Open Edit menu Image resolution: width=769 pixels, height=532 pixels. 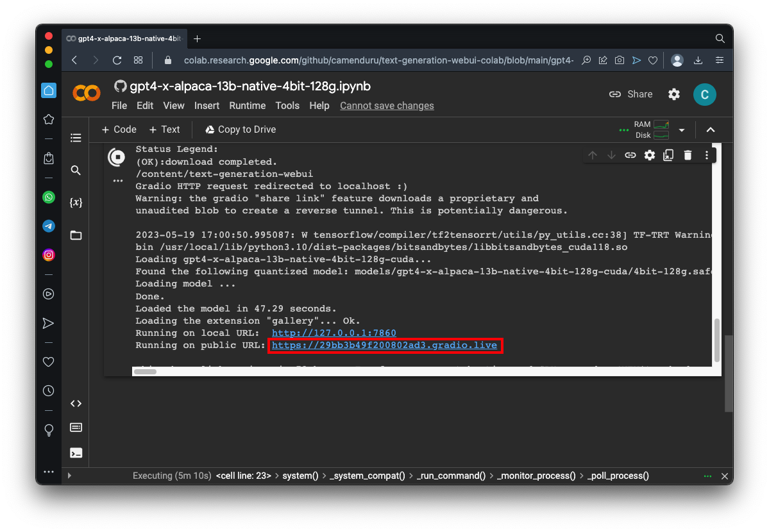145,106
